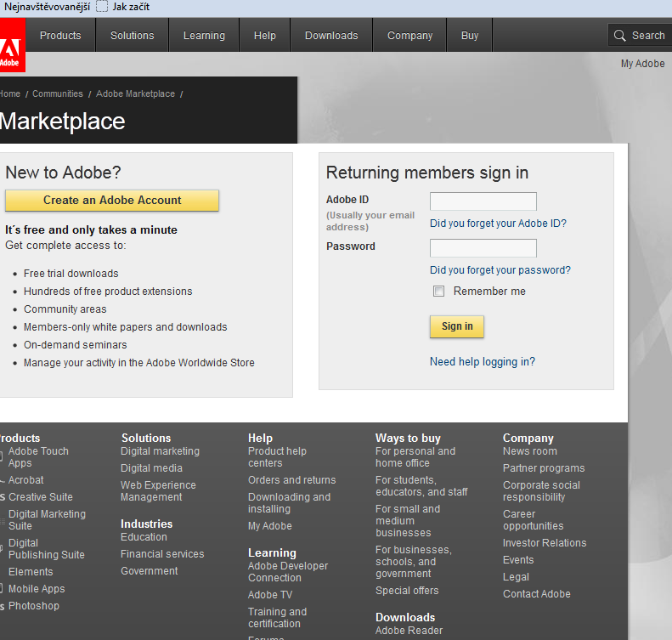
Task: Click the red Adobe logo
Action: click(13, 45)
